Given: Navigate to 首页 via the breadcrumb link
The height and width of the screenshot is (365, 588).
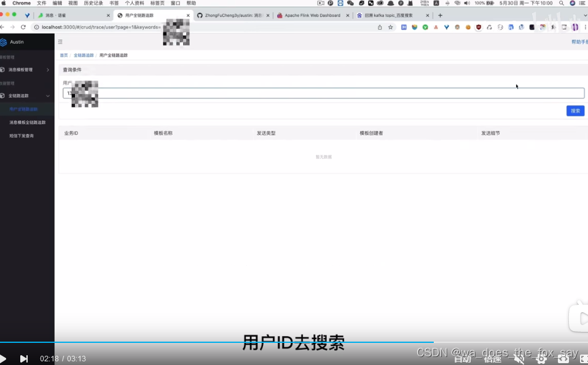Looking at the screenshot, I should point(63,55).
